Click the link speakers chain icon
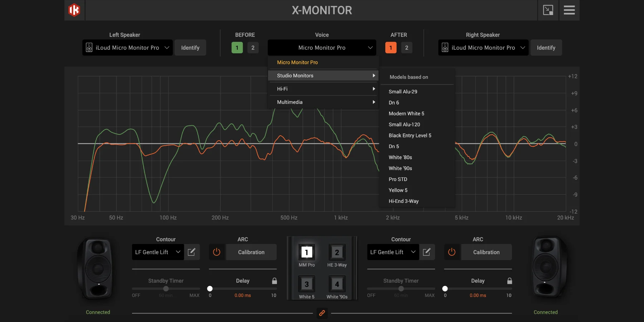Image resolution: width=644 pixels, height=322 pixels. pos(322,313)
